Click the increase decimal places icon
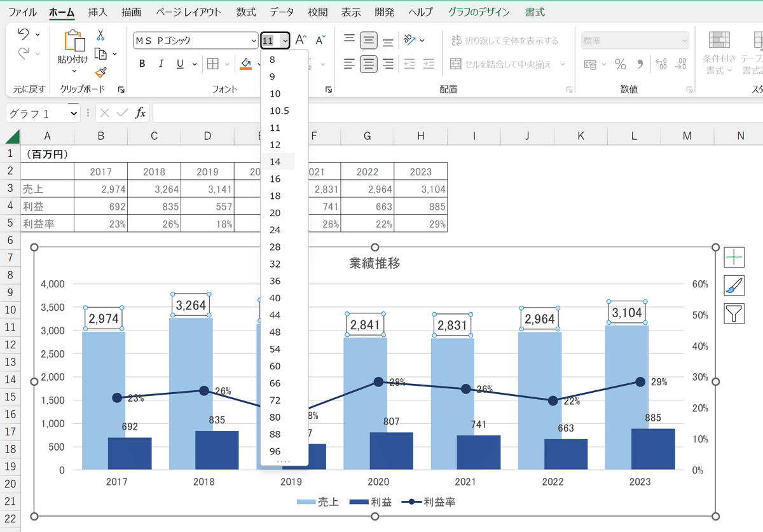The height and width of the screenshot is (532, 763). 661,64
